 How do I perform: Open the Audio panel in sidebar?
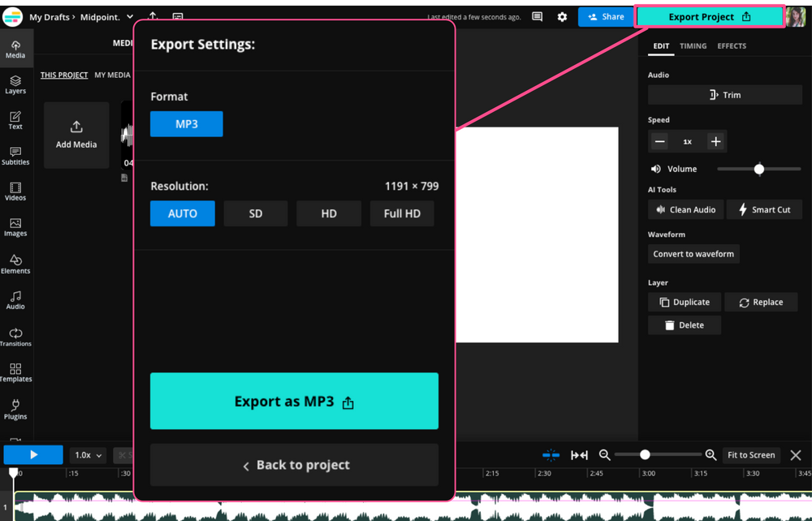15,299
